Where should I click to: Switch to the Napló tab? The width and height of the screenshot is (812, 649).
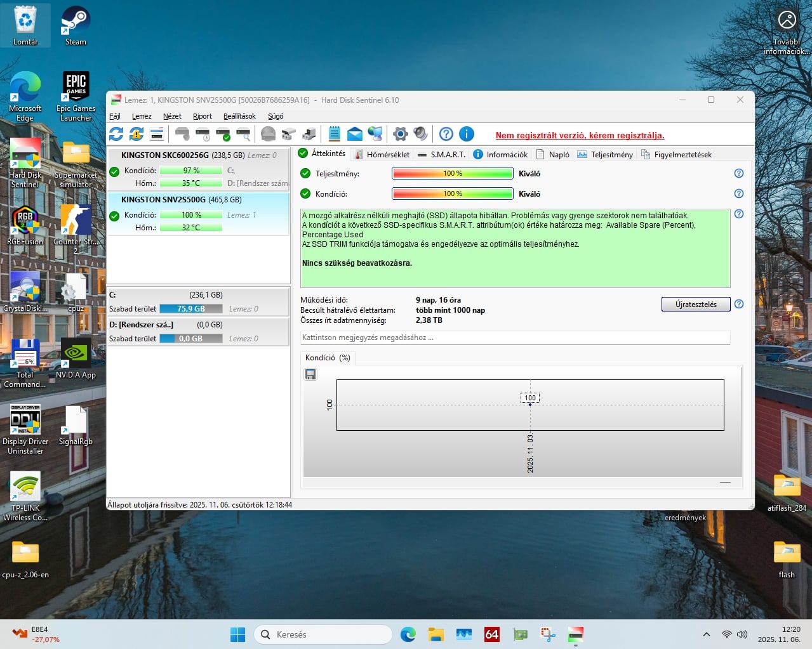[x=552, y=154]
